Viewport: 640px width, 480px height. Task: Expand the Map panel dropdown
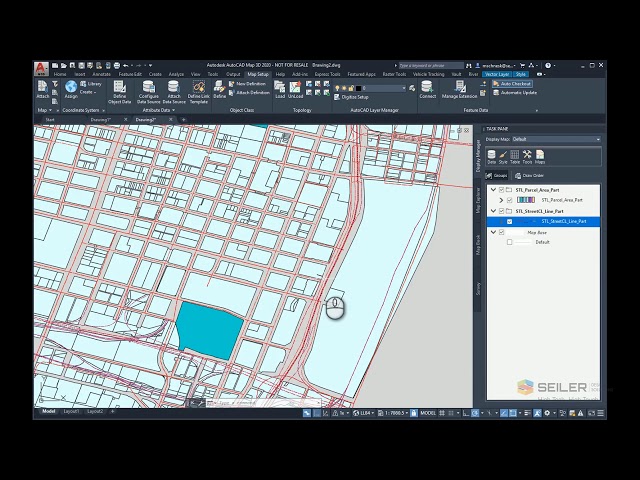tap(44, 110)
